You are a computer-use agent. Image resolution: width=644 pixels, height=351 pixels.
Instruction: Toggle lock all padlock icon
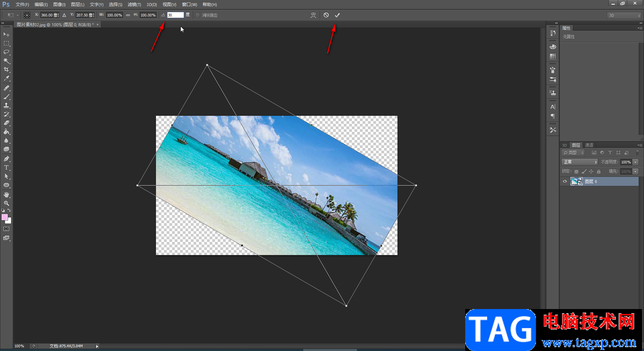coord(599,171)
